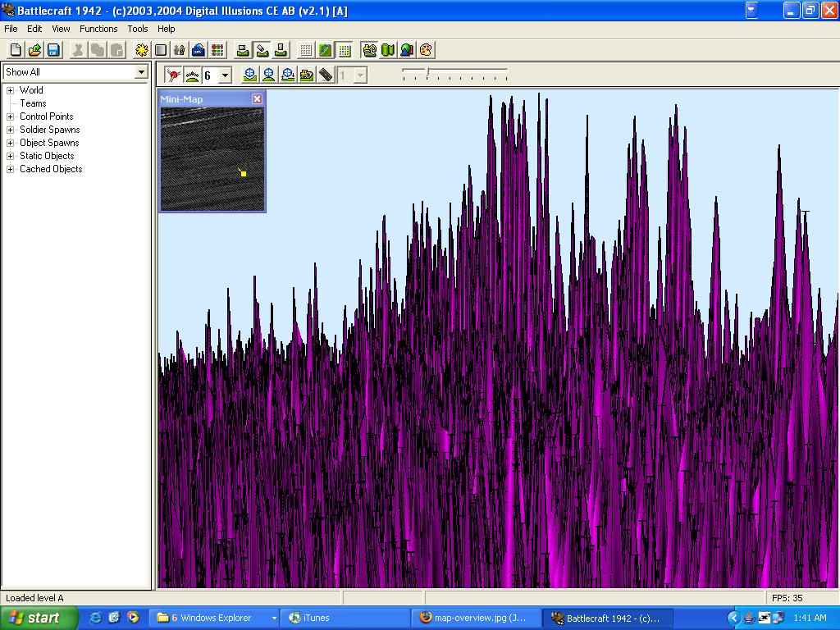This screenshot has height=630, width=840.
Task: Expand the Control Points tree node
Action: [10, 116]
